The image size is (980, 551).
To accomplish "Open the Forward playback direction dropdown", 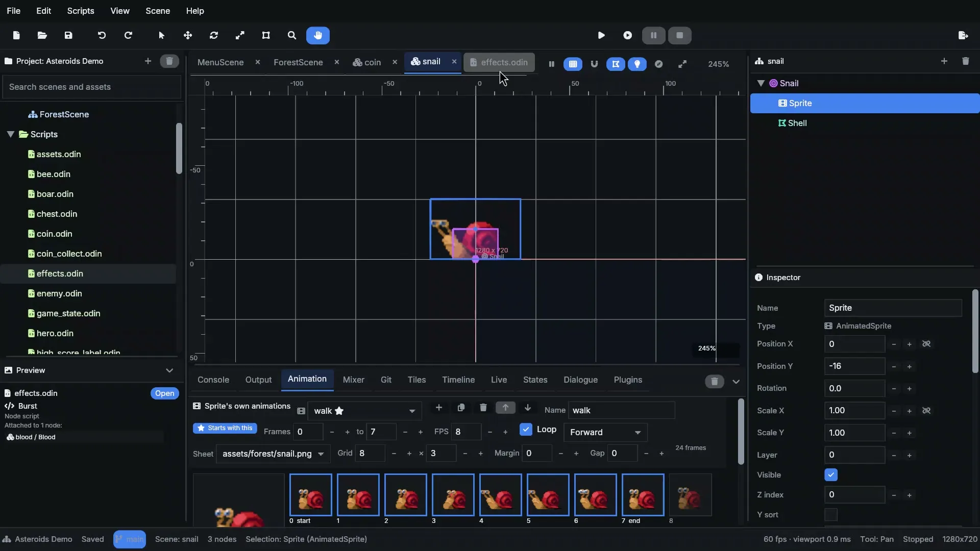I will tap(605, 432).
